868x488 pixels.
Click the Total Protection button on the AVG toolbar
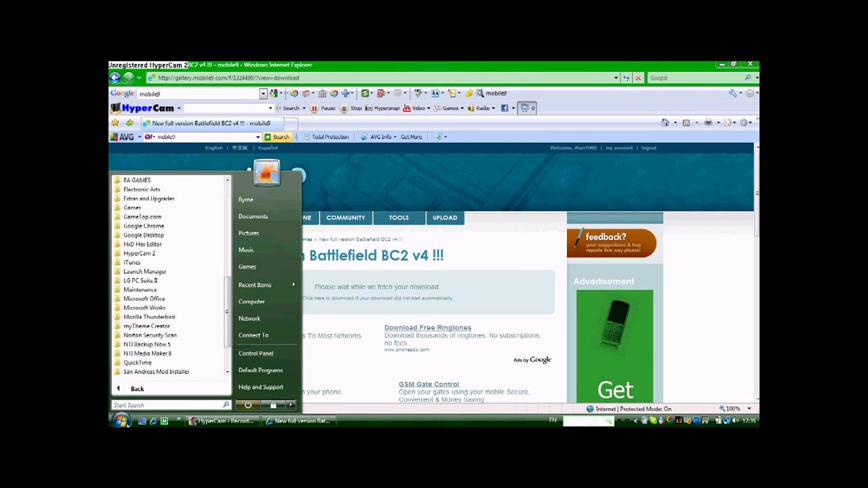pyautogui.click(x=326, y=137)
